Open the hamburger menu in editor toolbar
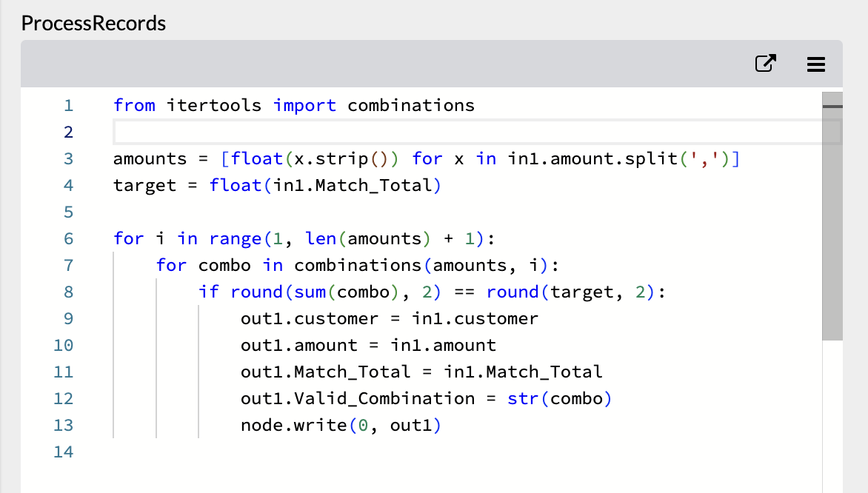Image resolution: width=868 pixels, height=493 pixels. (x=815, y=64)
